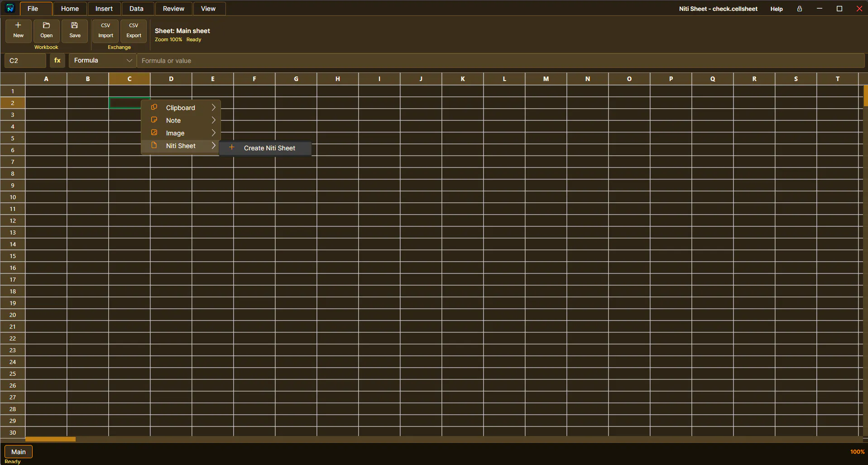Click the select-all corner of the grid
The width and height of the screenshot is (868, 465).
[x=13, y=79]
